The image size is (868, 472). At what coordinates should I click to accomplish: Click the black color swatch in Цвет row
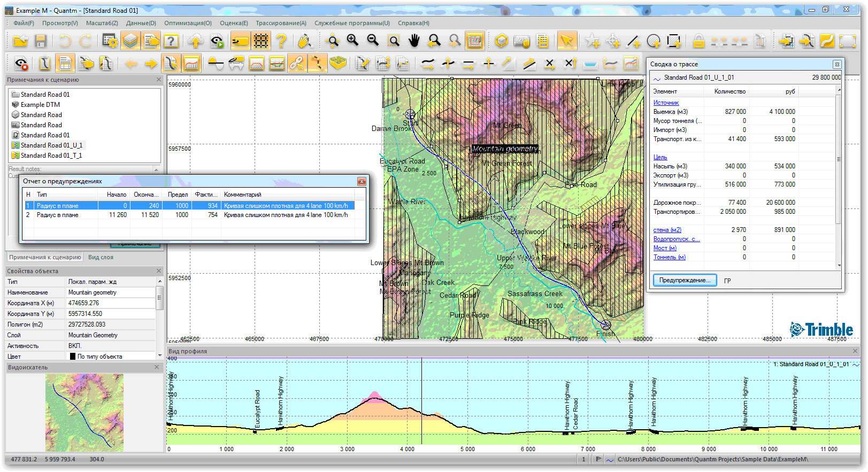pyautogui.click(x=73, y=357)
